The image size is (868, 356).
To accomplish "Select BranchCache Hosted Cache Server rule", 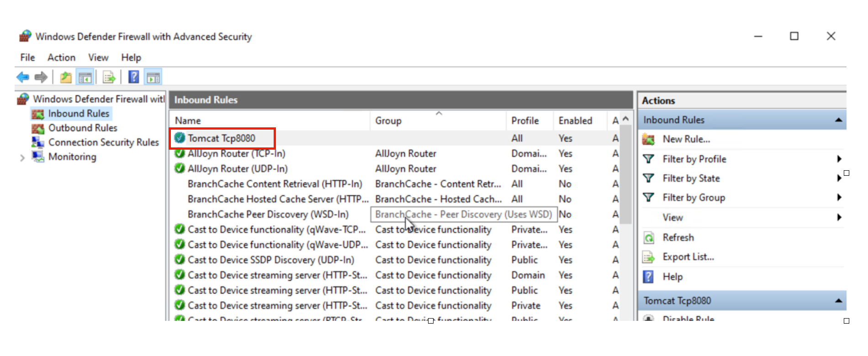I will tap(278, 199).
